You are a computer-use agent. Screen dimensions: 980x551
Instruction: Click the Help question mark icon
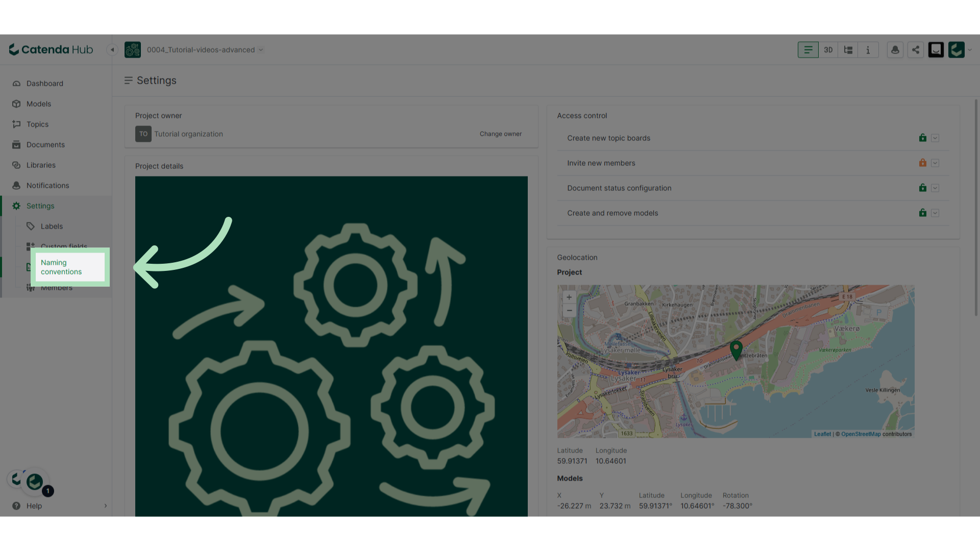click(16, 506)
